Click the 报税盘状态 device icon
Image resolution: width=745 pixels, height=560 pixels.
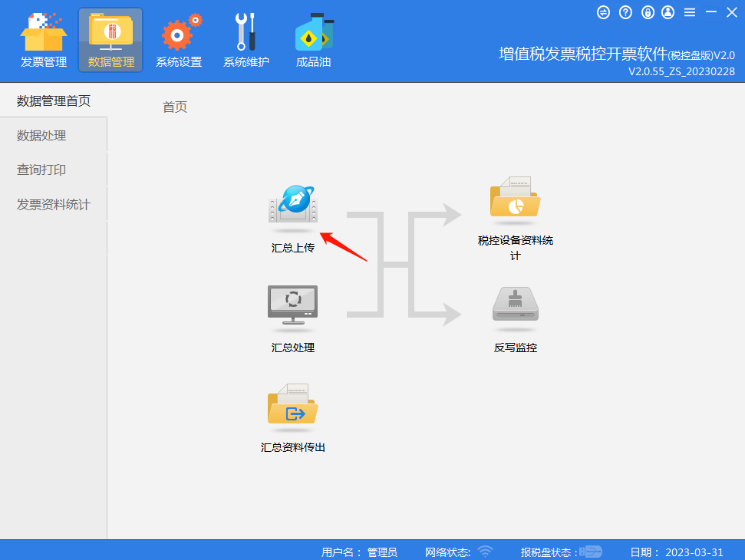tap(591, 552)
